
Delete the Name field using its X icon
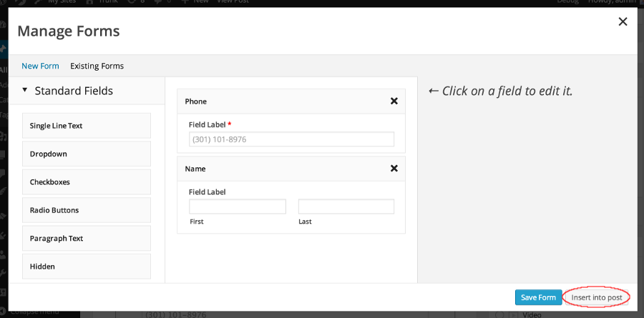click(x=394, y=169)
